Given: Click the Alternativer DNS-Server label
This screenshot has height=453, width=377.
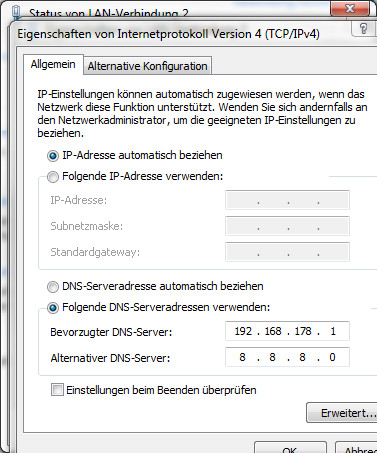Looking at the screenshot, I should tap(110, 358).
